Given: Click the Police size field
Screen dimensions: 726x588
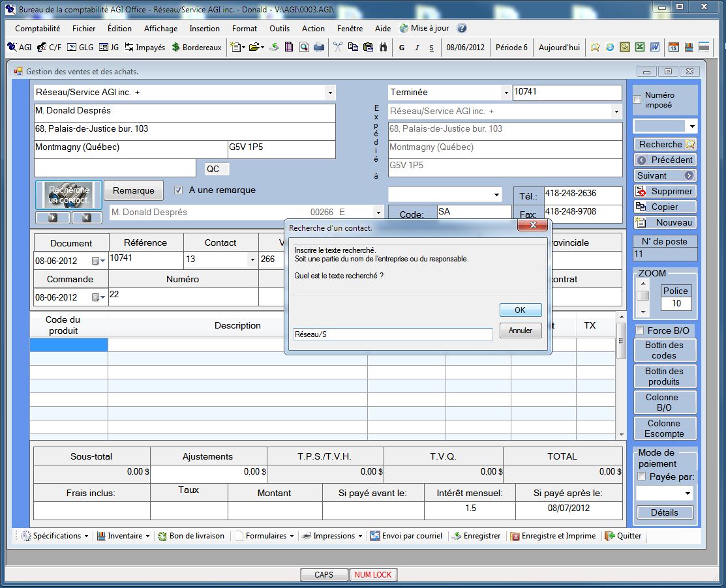Looking at the screenshot, I should pos(676,304).
